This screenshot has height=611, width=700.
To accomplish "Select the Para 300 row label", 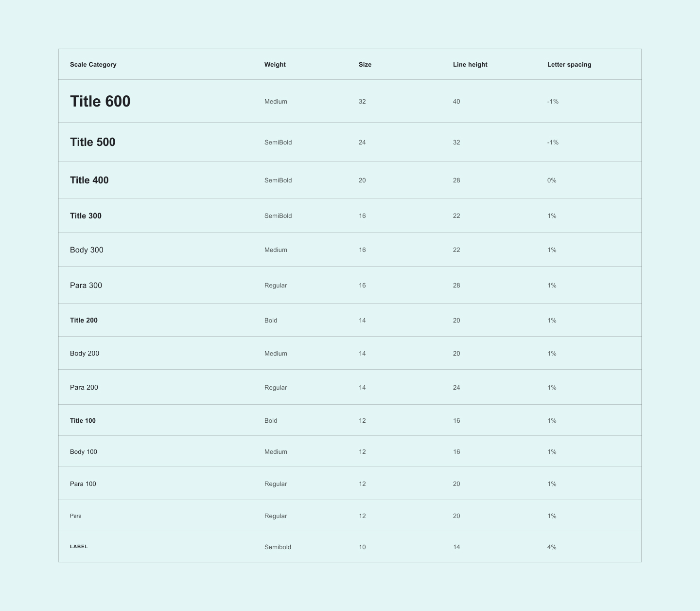I will [x=86, y=286].
